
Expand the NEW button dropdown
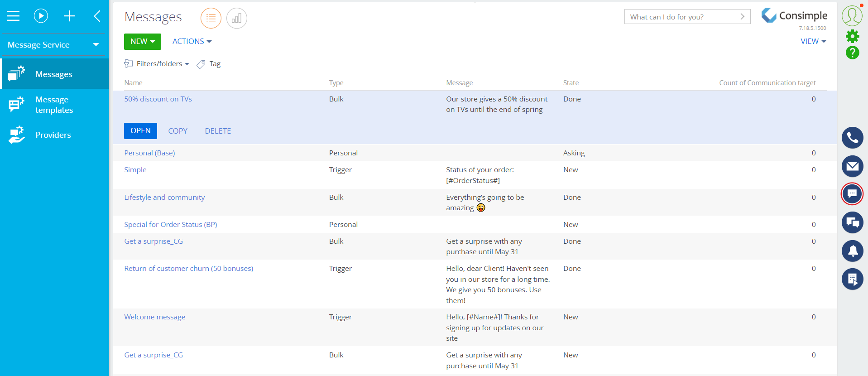(x=142, y=42)
